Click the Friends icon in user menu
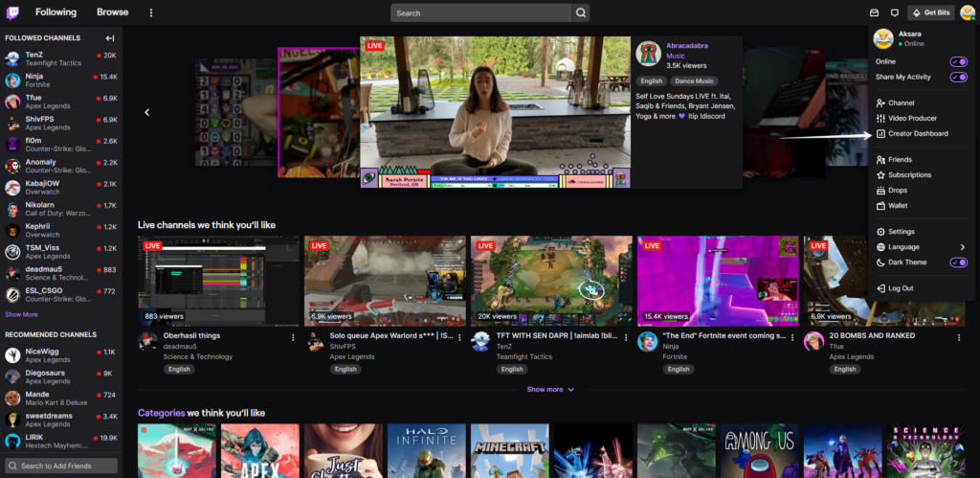Image resolution: width=980 pixels, height=478 pixels. click(880, 160)
